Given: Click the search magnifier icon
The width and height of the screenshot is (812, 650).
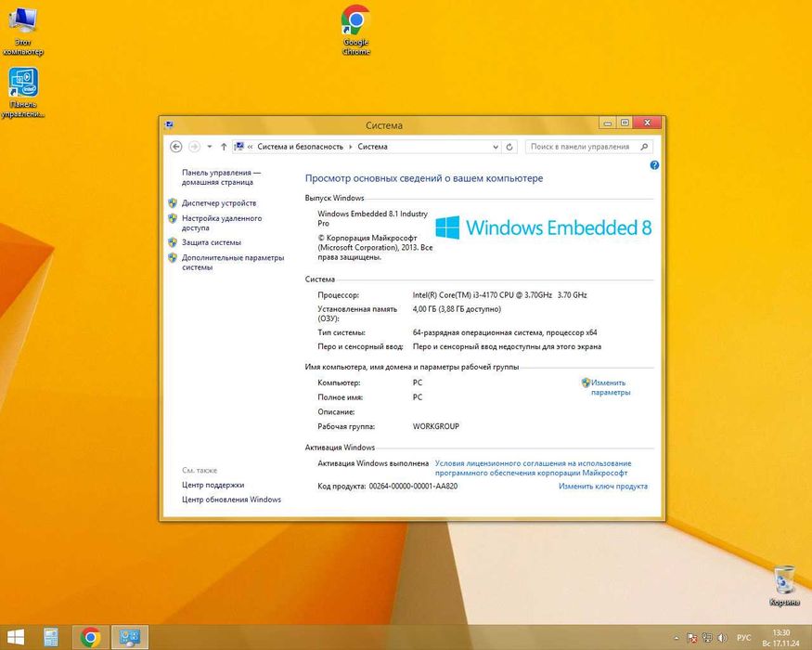Looking at the screenshot, I should pyautogui.click(x=644, y=147).
